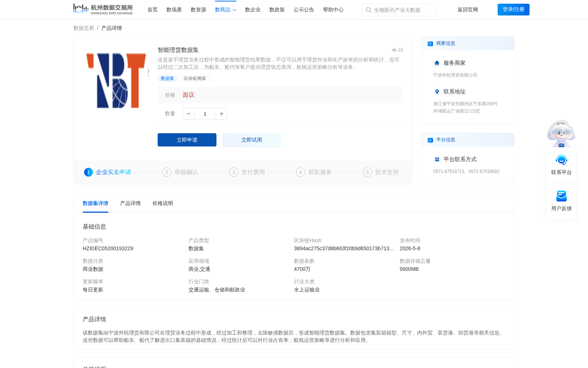Click step 5 技术支持
588x368 pixels.
381,172
